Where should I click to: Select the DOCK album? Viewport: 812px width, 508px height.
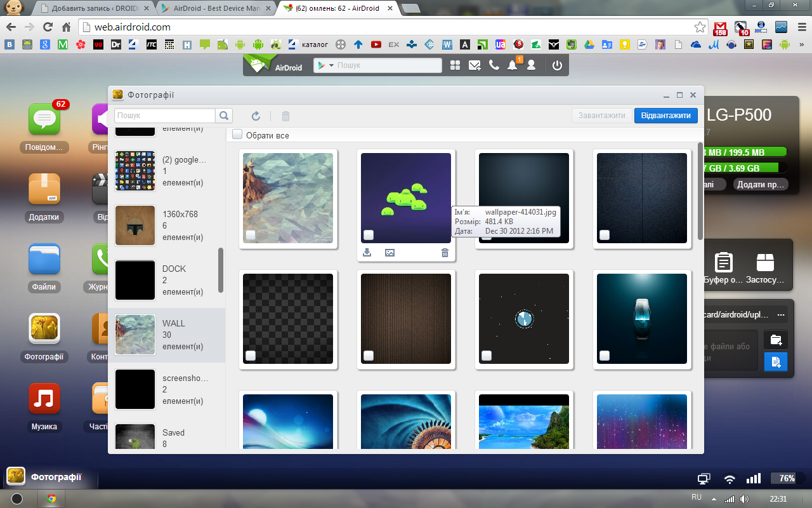coord(167,280)
